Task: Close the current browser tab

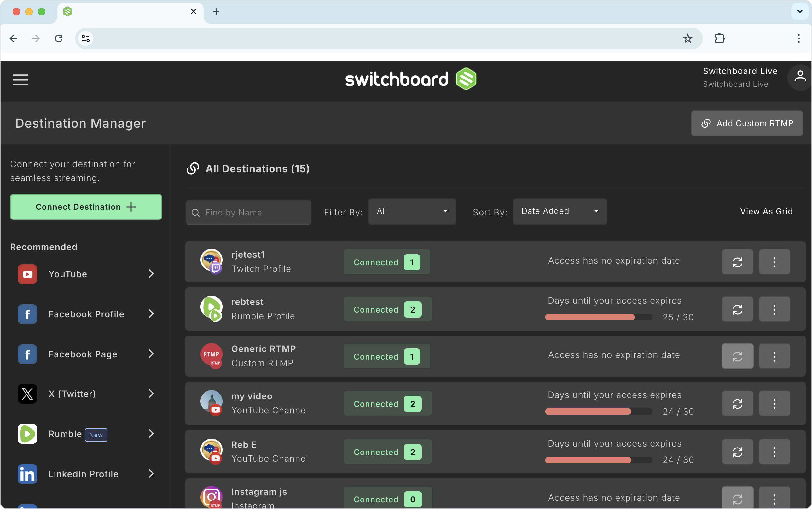Action: pyautogui.click(x=194, y=11)
